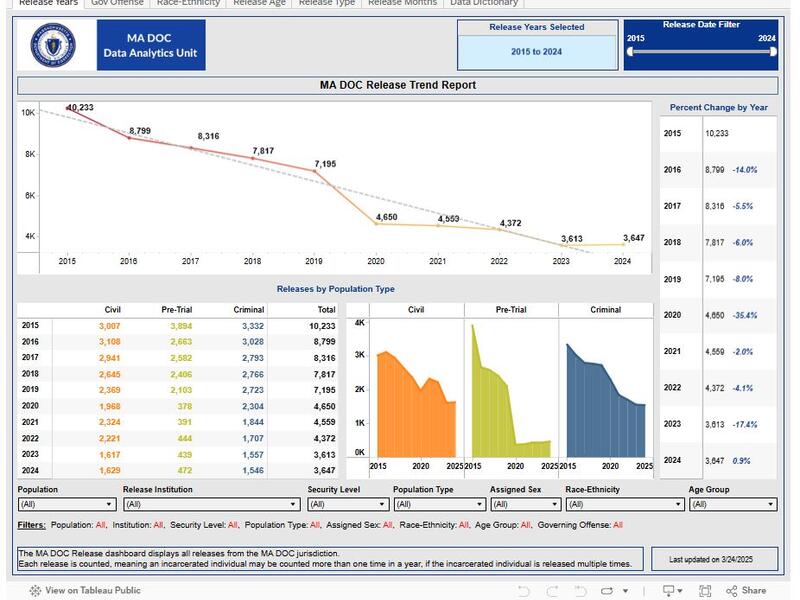The height and width of the screenshot is (600, 800).
Task: Switch to the Release Months tab
Action: click(x=401, y=3)
